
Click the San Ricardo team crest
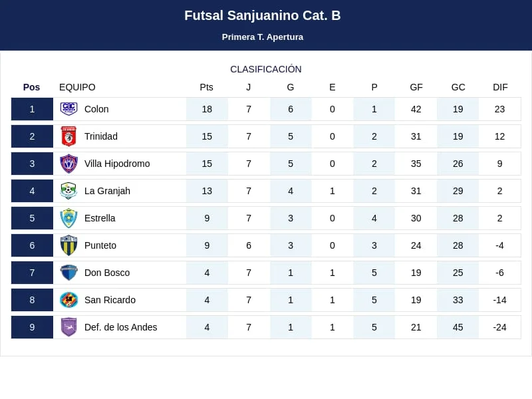pyautogui.click(x=68, y=300)
